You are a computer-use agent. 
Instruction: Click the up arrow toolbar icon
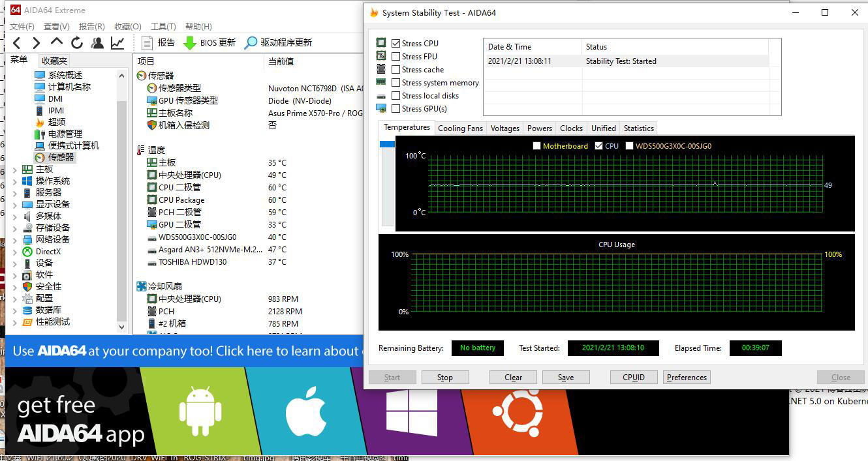pyautogui.click(x=57, y=42)
